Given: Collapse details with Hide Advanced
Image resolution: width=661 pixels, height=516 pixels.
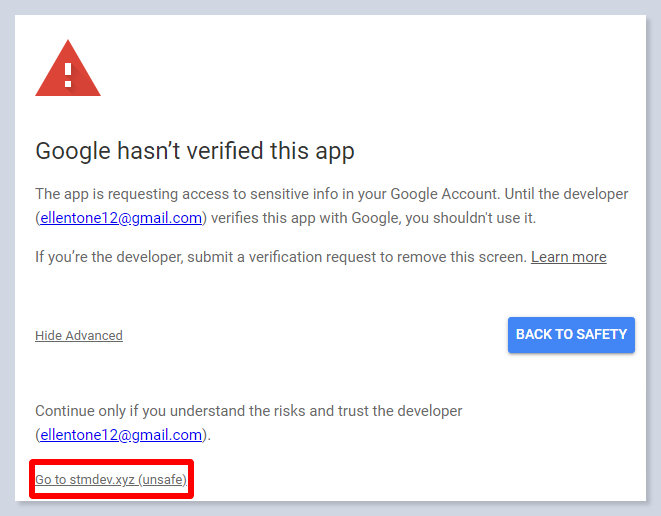Looking at the screenshot, I should click(79, 336).
